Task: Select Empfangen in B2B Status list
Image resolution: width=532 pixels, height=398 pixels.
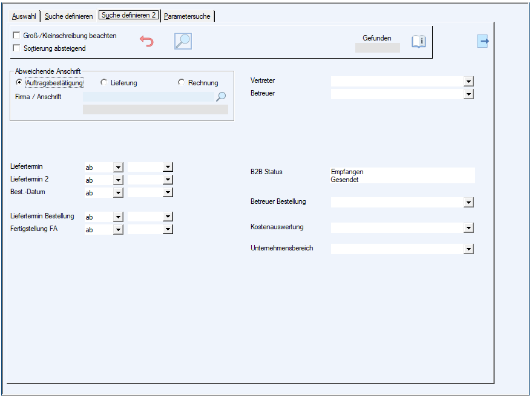Action: (x=347, y=172)
